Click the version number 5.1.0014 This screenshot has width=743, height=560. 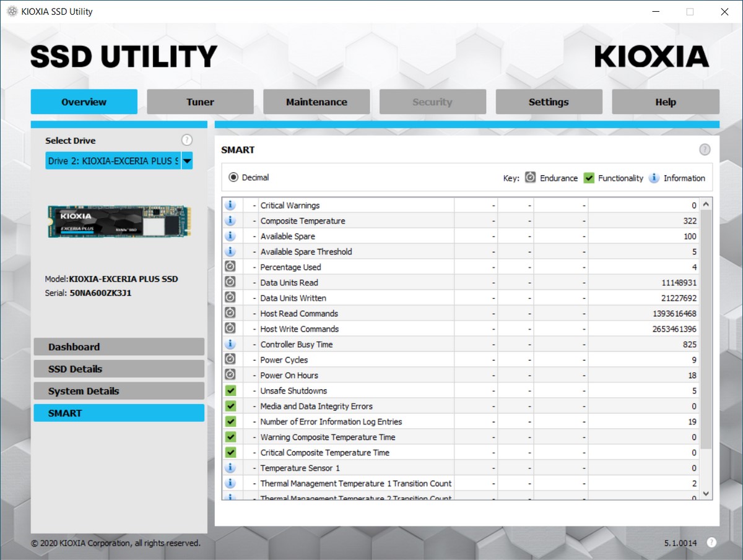click(x=680, y=543)
